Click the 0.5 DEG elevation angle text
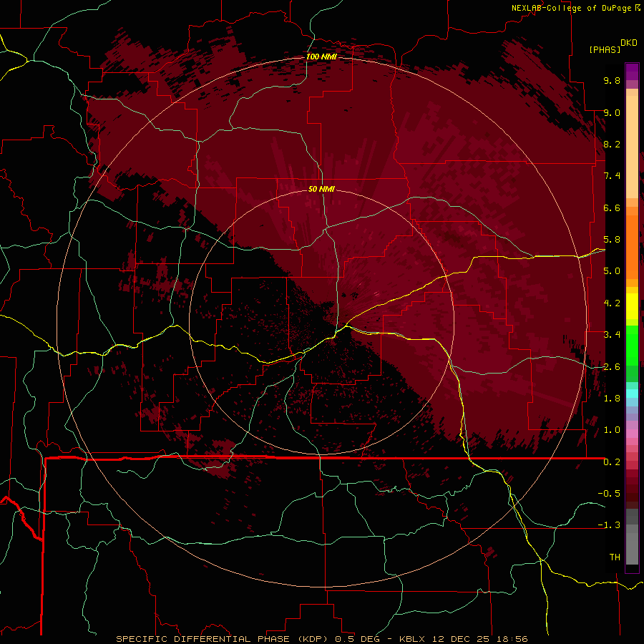 click(357, 639)
